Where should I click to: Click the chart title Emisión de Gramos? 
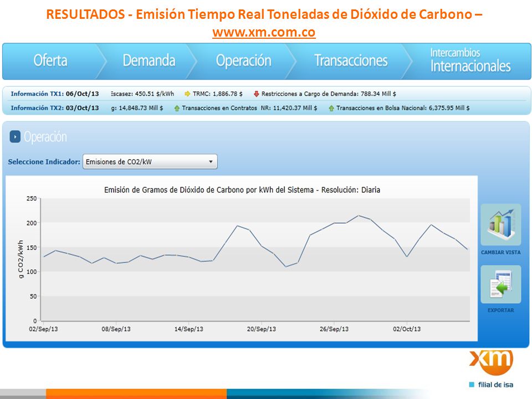coord(242,190)
